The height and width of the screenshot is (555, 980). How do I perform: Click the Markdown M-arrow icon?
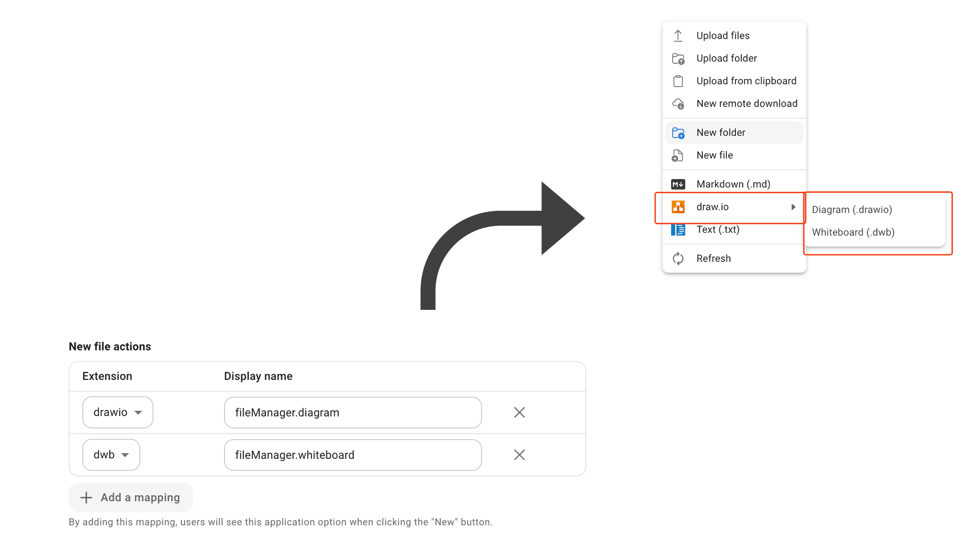click(678, 184)
